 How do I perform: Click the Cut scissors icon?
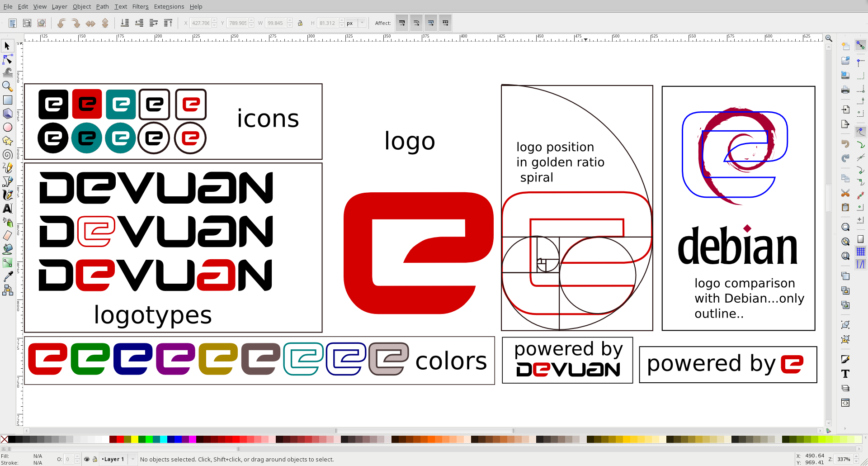tap(845, 193)
